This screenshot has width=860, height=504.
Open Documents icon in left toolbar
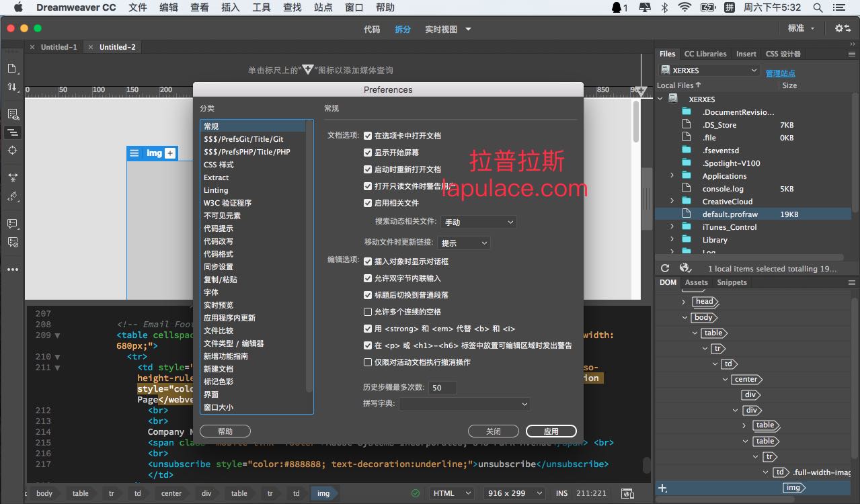(x=12, y=68)
